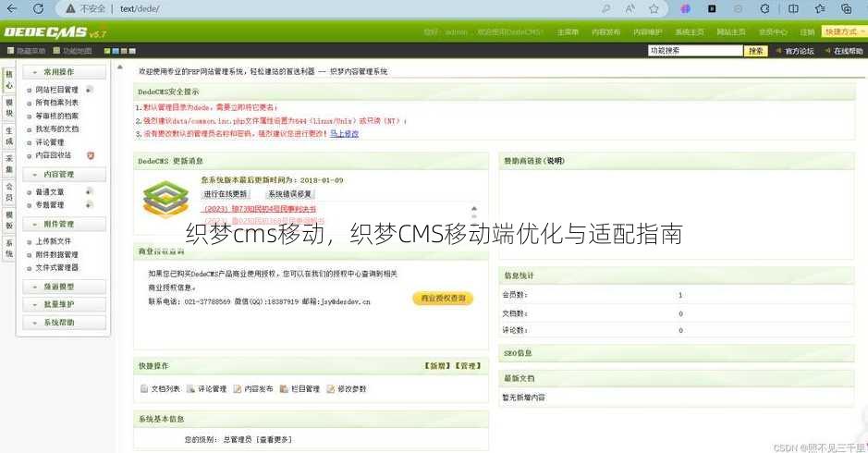Open 功能地图 in the dark toolbar
This screenshot has width=868, height=453.
(x=72, y=51)
